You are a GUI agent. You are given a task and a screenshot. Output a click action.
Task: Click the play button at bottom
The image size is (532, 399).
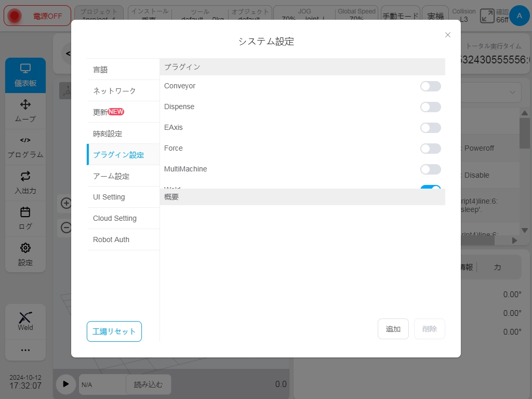pyautogui.click(x=66, y=384)
